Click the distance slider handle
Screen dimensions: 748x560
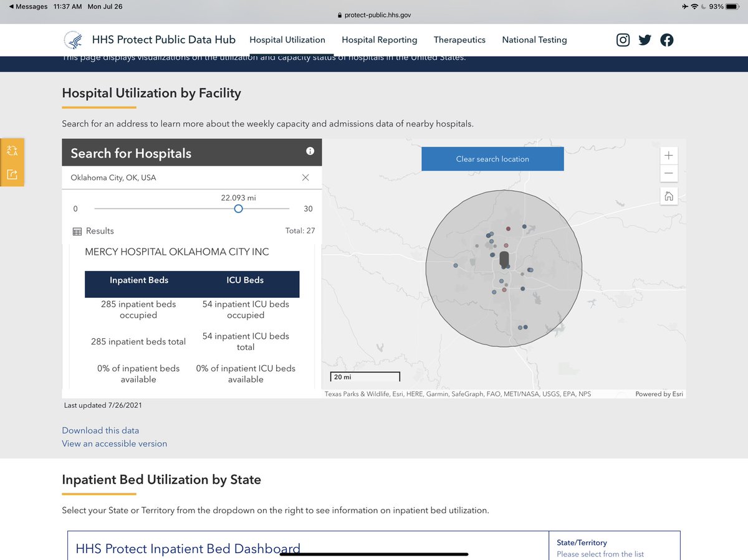point(238,209)
